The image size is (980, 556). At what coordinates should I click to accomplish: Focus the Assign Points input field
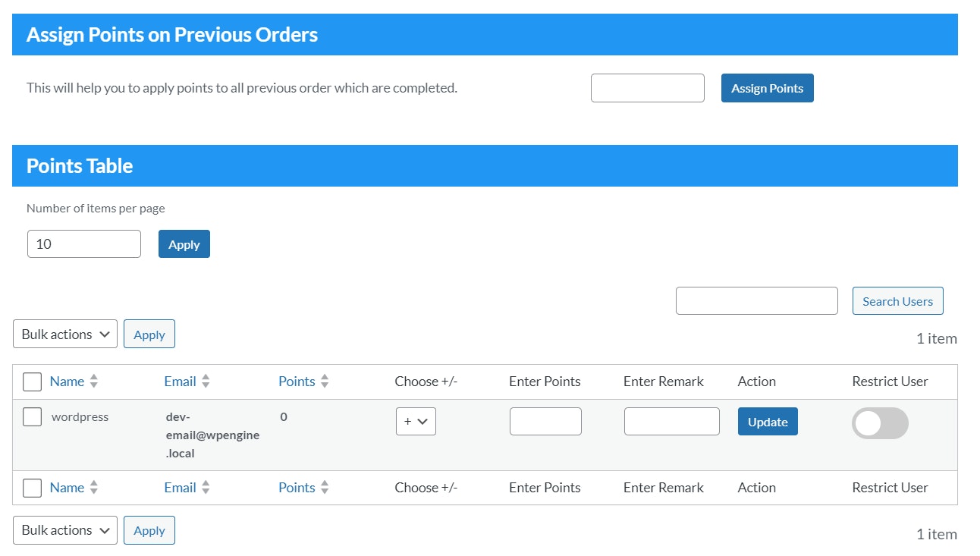[x=648, y=88]
